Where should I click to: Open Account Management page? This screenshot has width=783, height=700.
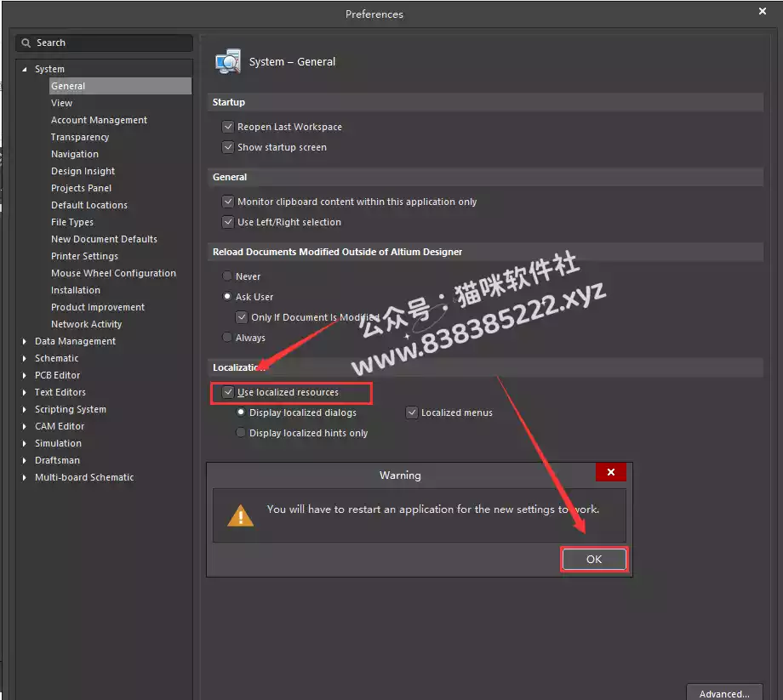(99, 120)
